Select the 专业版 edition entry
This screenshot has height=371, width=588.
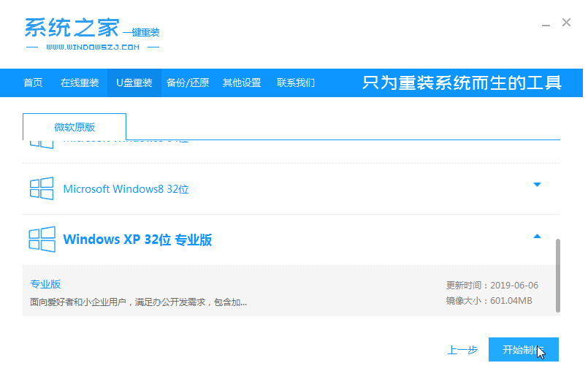click(x=45, y=284)
